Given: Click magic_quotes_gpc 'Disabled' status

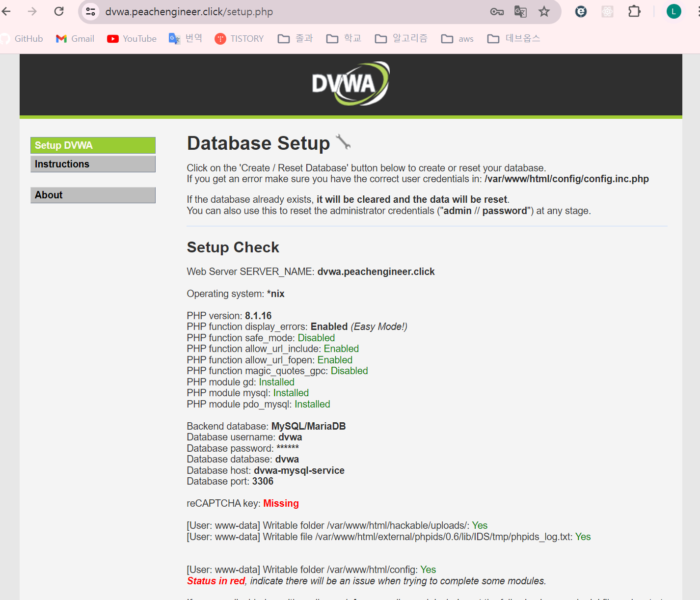Looking at the screenshot, I should (349, 371).
